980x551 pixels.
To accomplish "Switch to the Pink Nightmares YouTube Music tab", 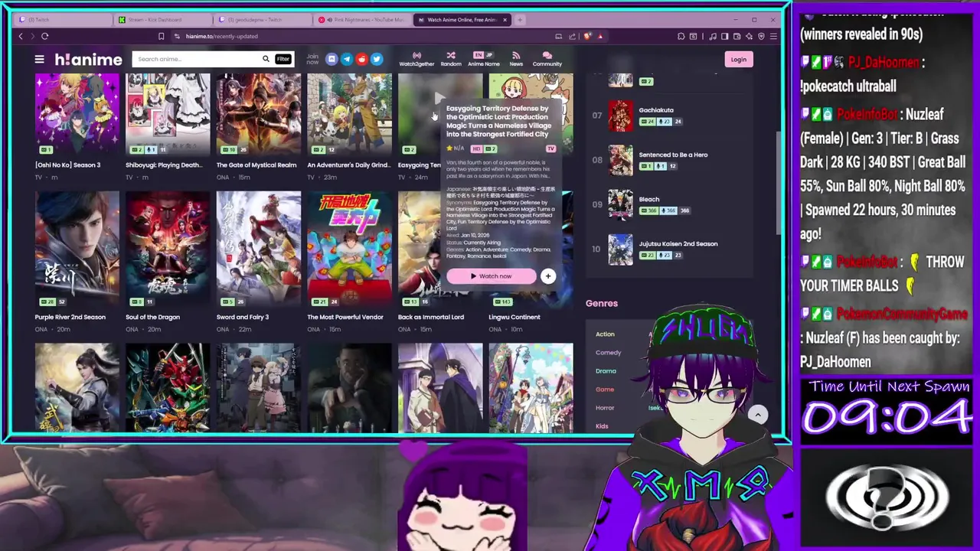I will pos(362,20).
